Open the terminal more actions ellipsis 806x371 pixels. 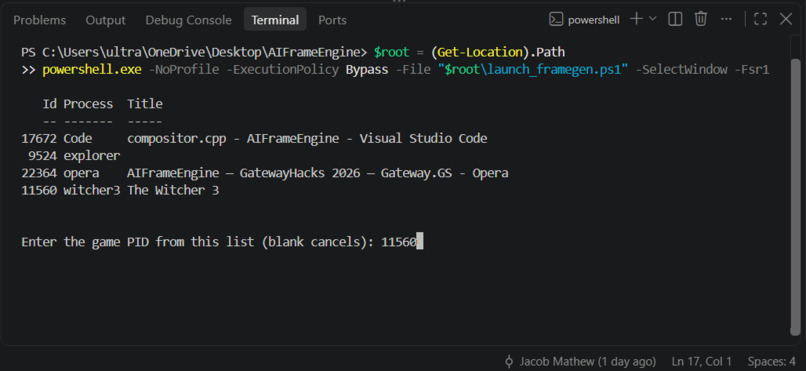click(726, 20)
